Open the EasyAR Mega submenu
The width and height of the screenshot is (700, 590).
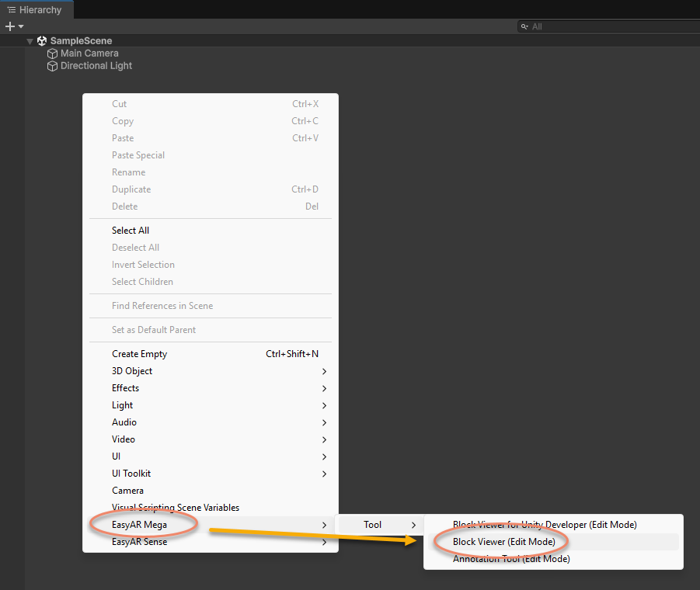138,524
